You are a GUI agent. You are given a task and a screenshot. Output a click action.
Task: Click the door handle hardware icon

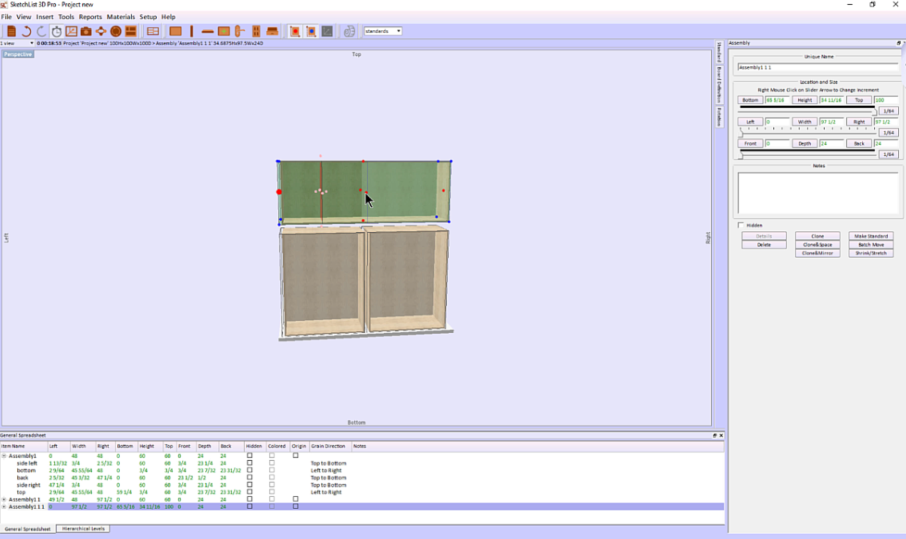point(240,31)
